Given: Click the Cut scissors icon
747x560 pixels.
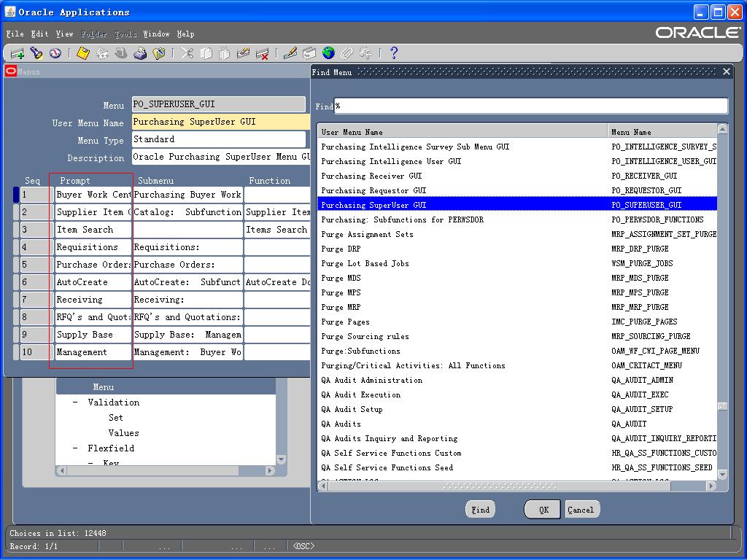Looking at the screenshot, I should [187, 53].
